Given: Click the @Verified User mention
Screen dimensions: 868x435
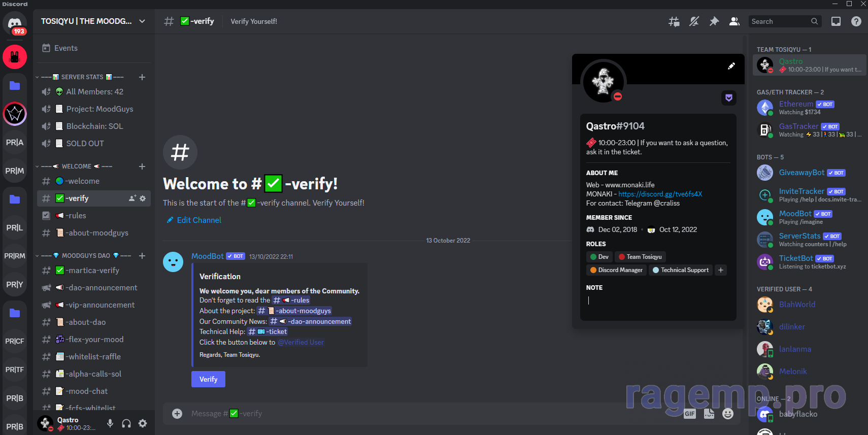Looking at the screenshot, I should point(301,342).
